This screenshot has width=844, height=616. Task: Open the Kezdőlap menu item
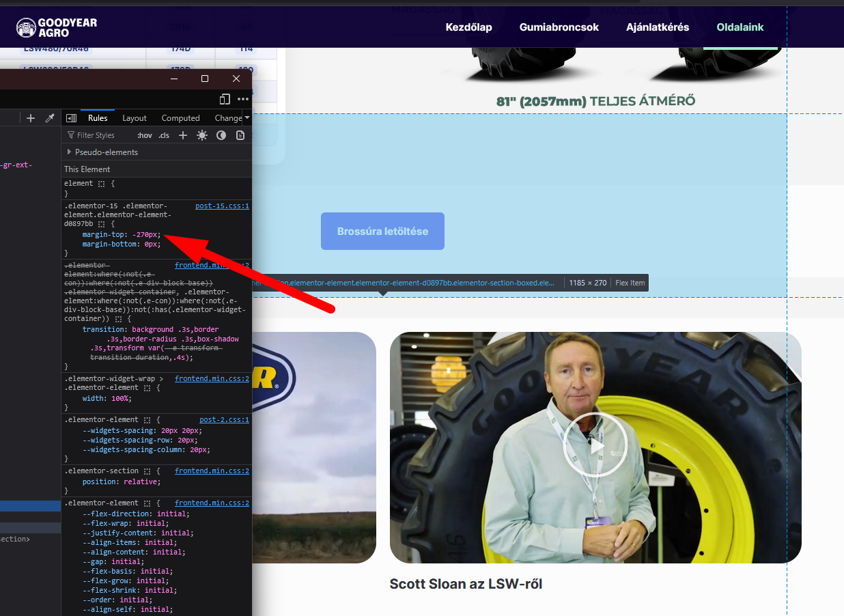coord(468,27)
